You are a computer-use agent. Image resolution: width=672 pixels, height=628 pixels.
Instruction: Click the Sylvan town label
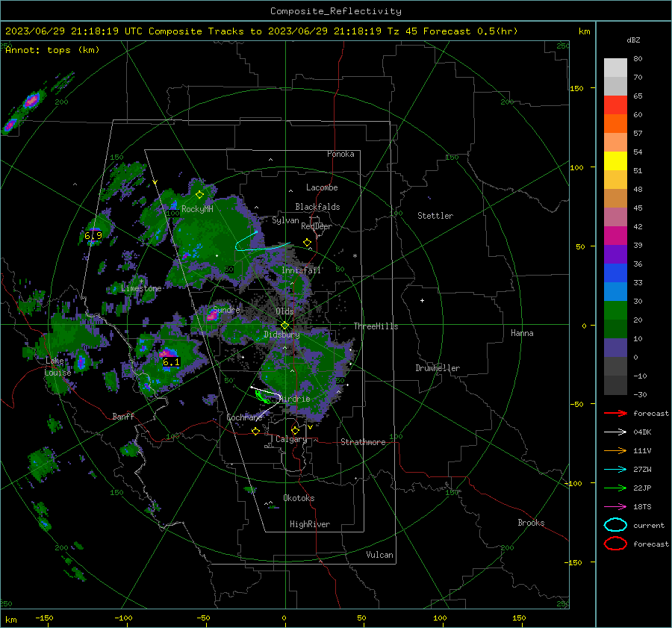[285, 220]
